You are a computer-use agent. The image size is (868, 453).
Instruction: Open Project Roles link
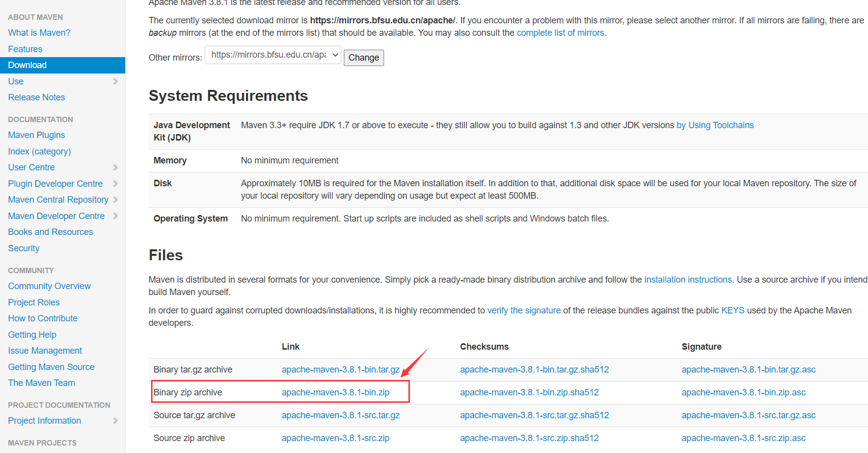click(x=34, y=302)
